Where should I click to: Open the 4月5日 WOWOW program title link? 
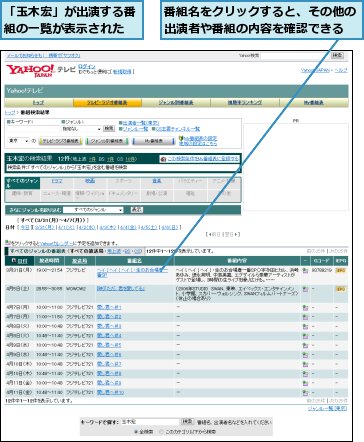121,288
